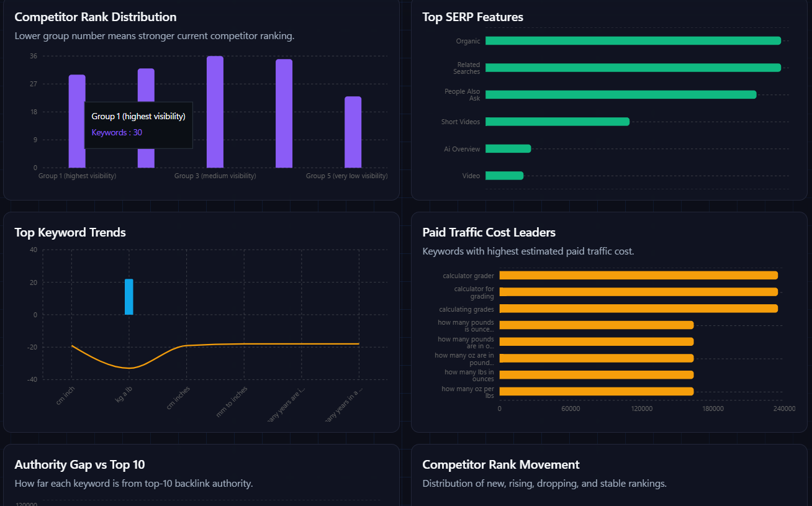This screenshot has height=506, width=812.
Task: Click the 'mm to inches' keyword label
Action: (x=232, y=401)
